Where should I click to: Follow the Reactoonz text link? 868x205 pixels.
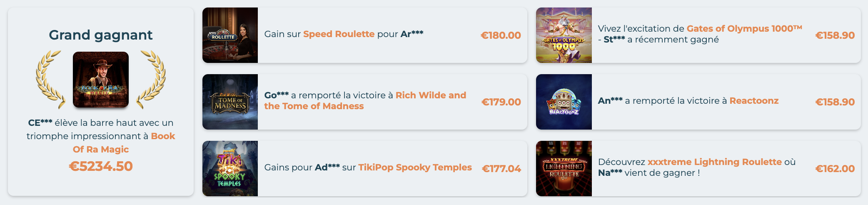click(x=754, y=101)
